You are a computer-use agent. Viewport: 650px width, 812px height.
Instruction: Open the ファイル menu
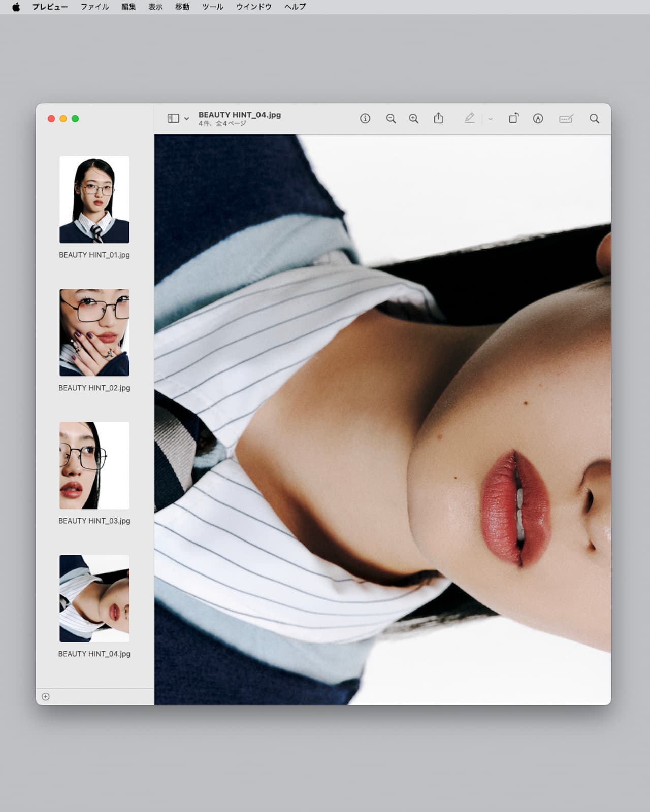[x=94, y=7]
